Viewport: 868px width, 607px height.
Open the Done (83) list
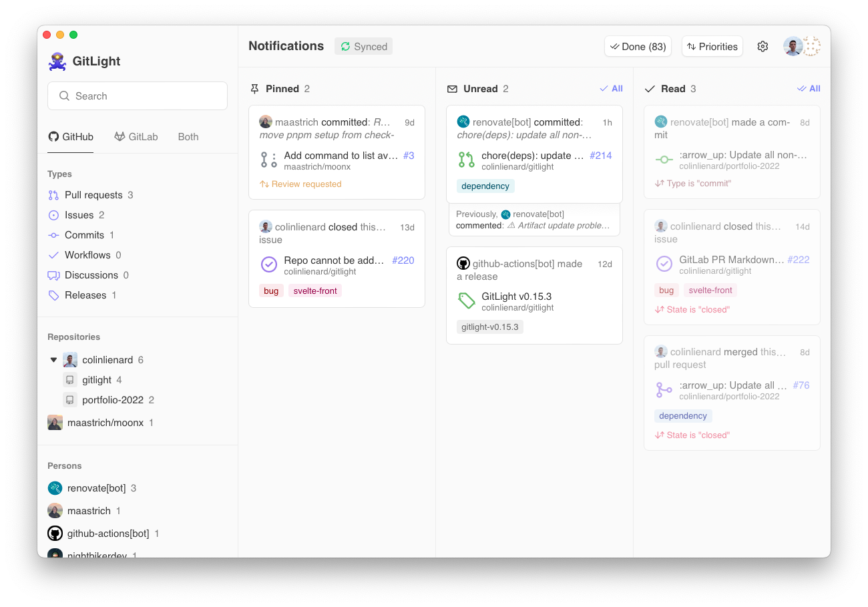click(638, 46)
